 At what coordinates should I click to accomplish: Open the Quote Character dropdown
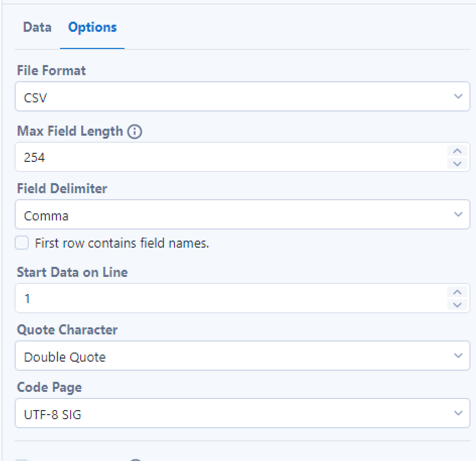[x=242, y=356]
